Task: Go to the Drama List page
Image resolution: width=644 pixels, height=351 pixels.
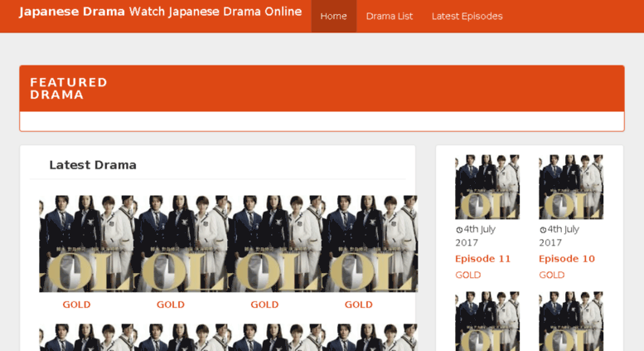Action: click(x=389, y=16)
